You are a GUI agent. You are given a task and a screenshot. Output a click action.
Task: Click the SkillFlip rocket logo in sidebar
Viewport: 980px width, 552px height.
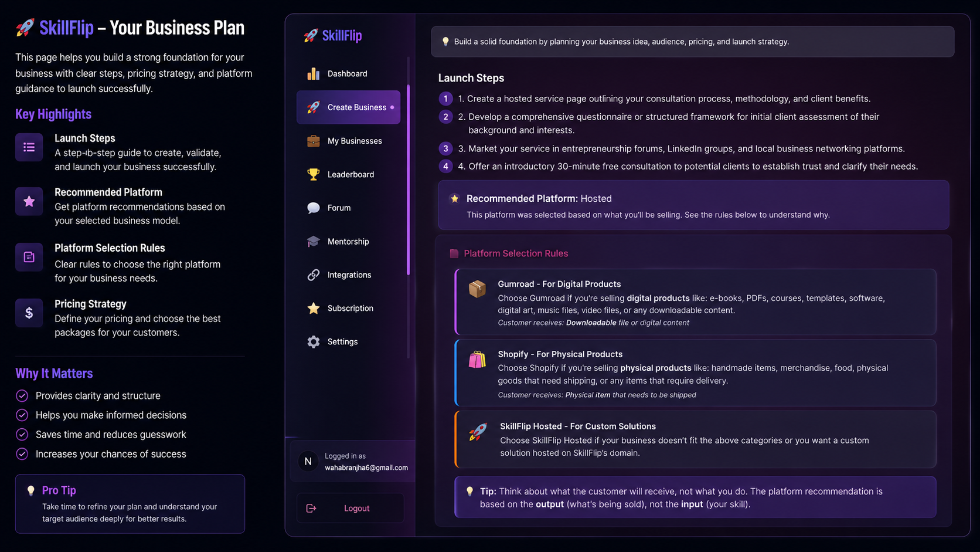311,36
